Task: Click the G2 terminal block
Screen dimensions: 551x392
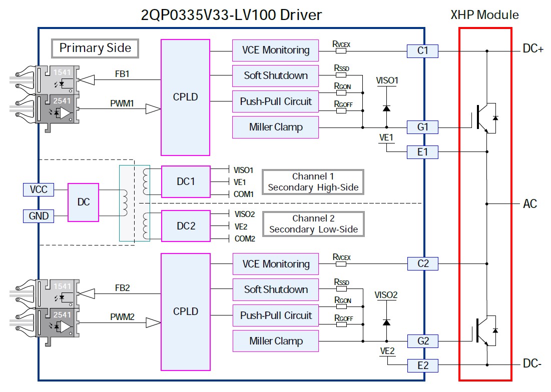Action: point(423,341)
